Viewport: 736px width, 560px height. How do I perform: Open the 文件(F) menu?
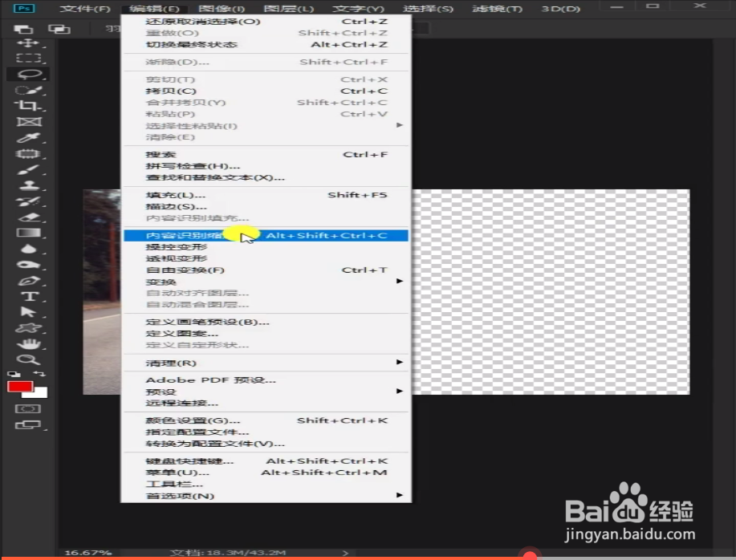click(x=85, y=9)
